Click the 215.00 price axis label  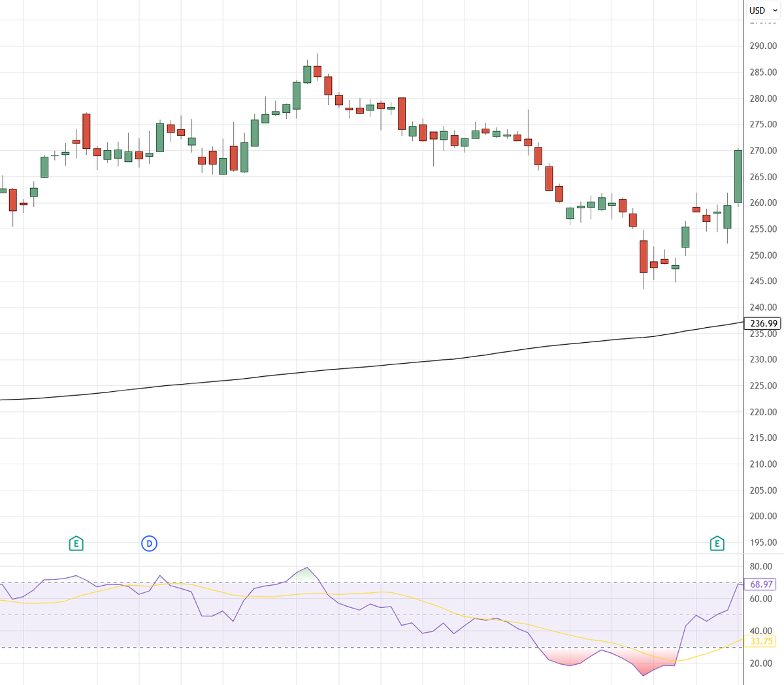click(x=763, y=438)
